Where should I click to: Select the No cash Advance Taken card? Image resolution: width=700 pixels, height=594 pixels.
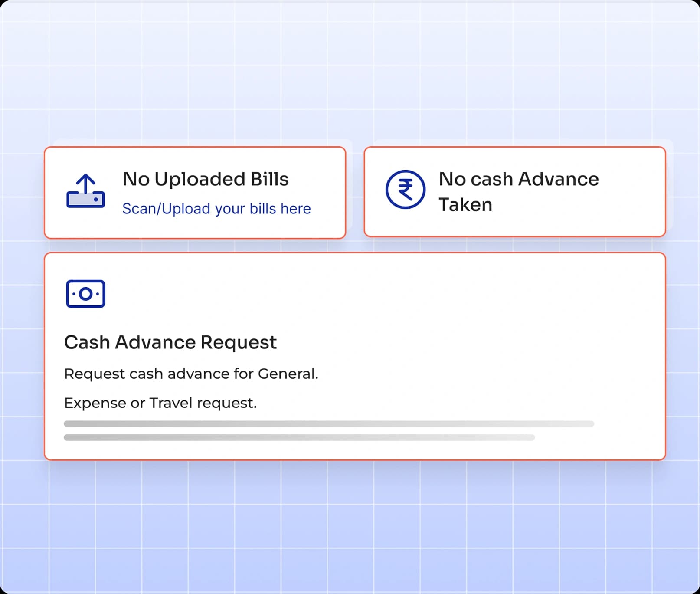[x=515, y=191]
